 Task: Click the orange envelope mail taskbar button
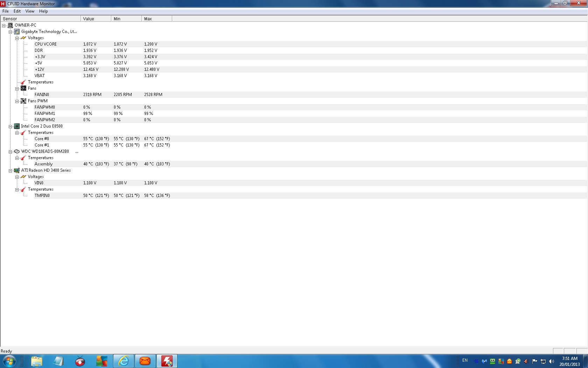tap(145, 361)
